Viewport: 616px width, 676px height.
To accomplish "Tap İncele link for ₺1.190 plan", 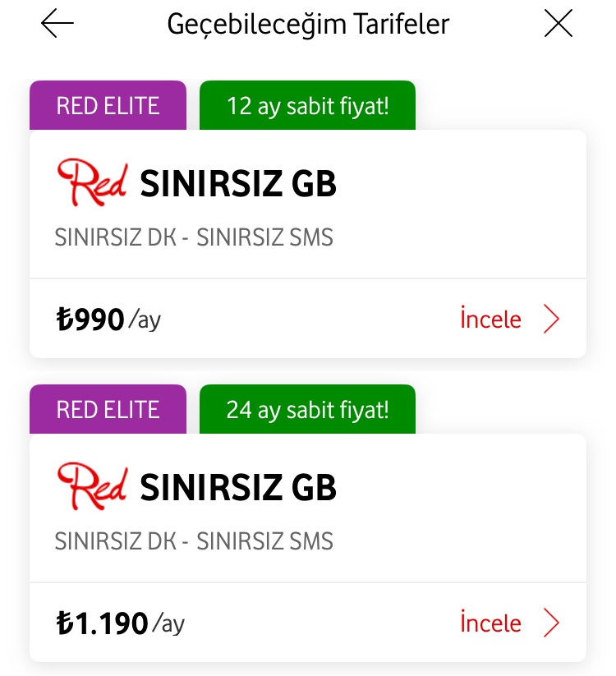I will tap(490, 623).
